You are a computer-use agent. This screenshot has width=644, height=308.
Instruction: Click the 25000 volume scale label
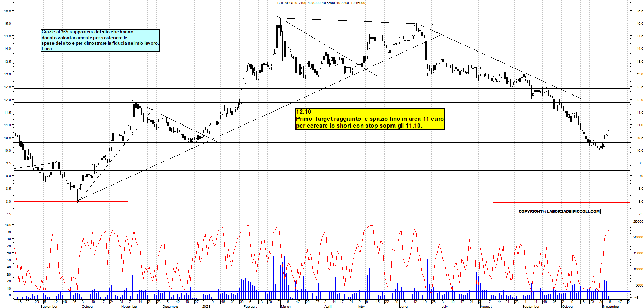pyautogui.click(x=638, y=222)
